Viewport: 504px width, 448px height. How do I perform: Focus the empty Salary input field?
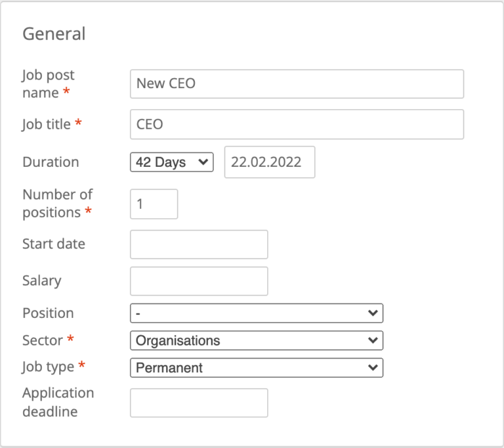click(x=199, y=281)
